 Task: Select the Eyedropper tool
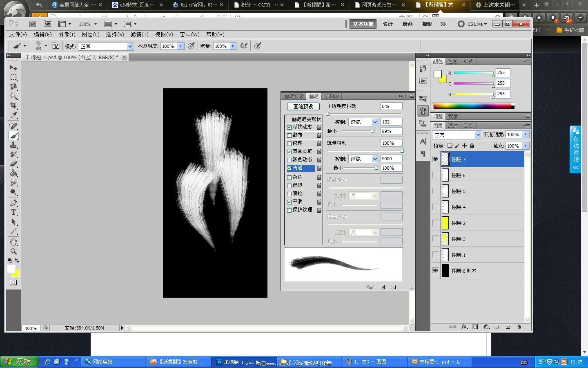pos(13,115)
